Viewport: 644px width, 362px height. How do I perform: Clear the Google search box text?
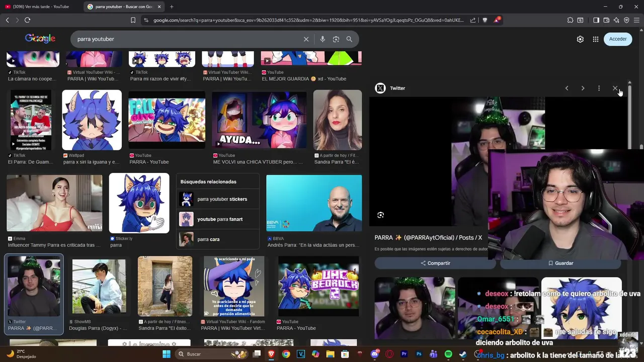[306, 39]
